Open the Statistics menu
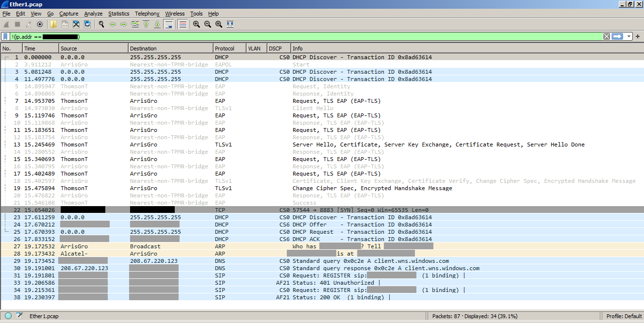 point(119,14)
